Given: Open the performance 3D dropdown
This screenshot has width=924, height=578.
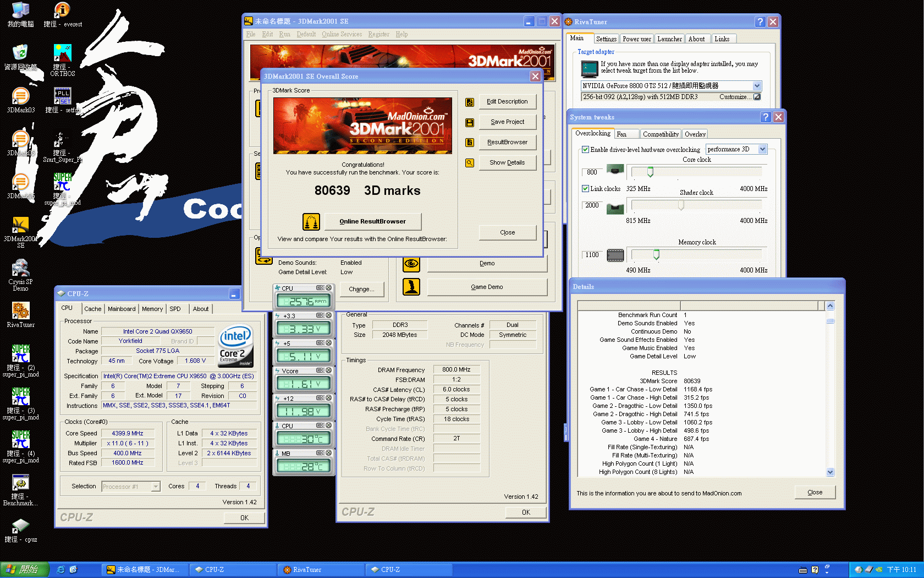Looking at the screenshot, I should pos(762,149).
